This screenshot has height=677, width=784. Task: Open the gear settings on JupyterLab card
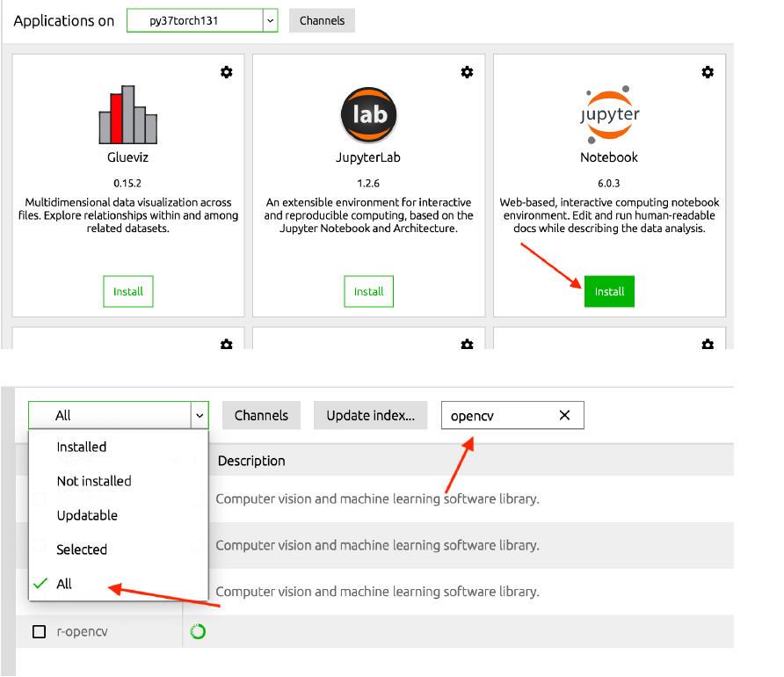tap(467, 72)
